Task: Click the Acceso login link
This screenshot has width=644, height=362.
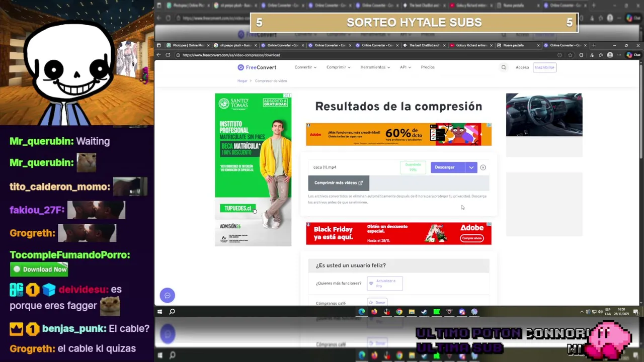Action: [522, 67]
